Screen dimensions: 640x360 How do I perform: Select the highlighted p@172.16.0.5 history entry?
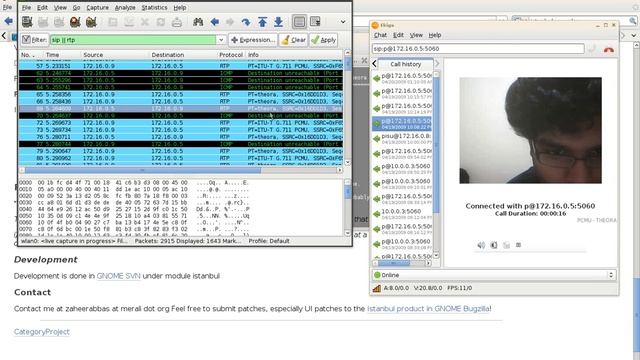tap(402, 124)
